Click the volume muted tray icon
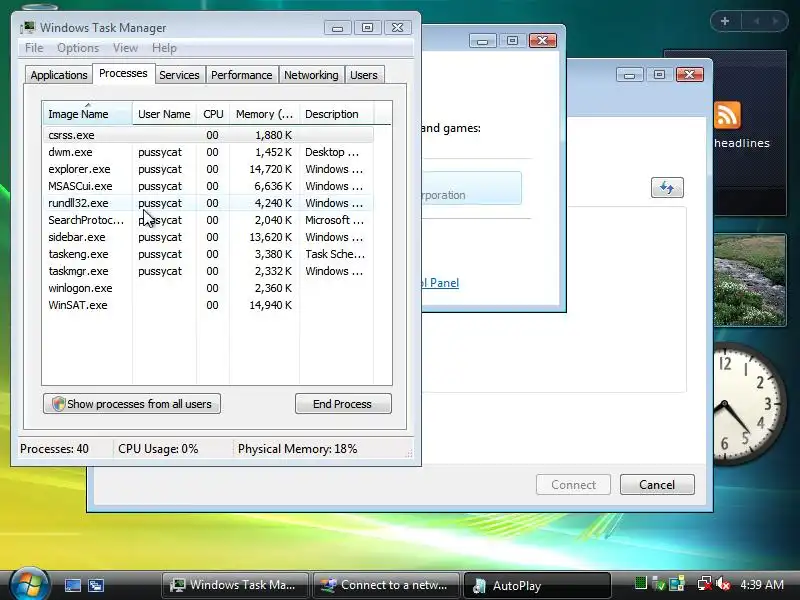This screenshot has height=600, width=800. 723,584
